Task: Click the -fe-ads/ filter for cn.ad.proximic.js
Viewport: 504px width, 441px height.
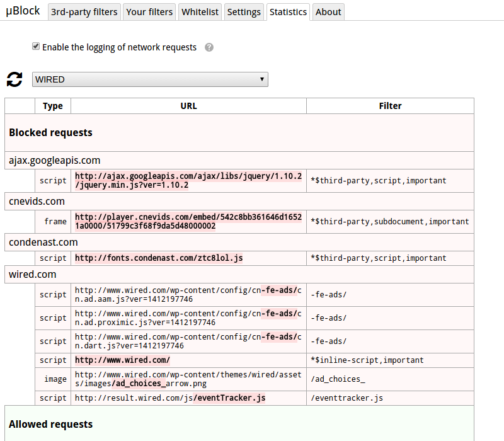Action: (390, 318)
